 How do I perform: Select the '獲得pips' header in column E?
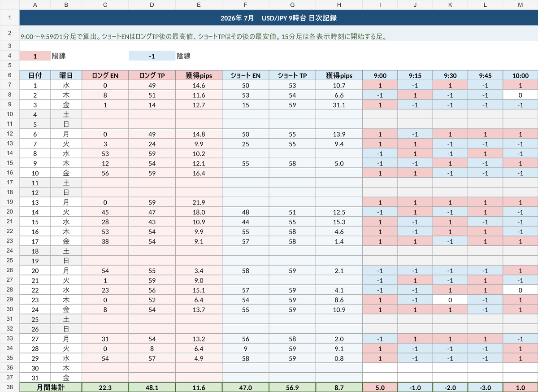[x=198, y=75]
